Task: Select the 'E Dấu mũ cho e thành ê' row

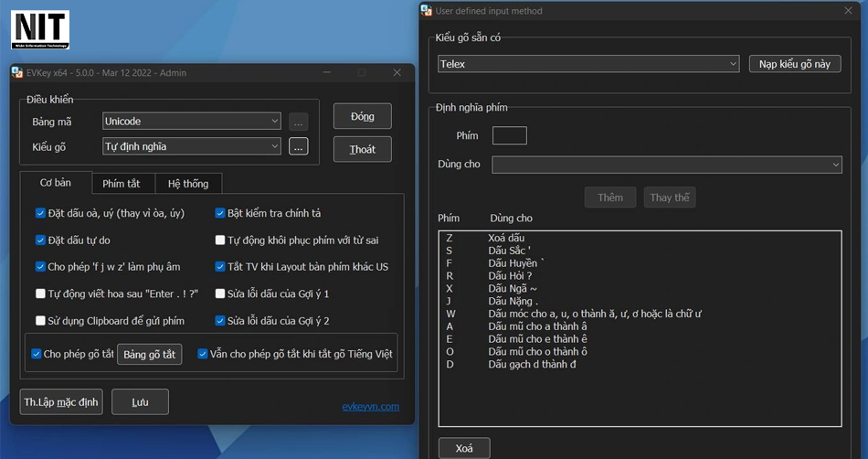Action: (640, 339)
